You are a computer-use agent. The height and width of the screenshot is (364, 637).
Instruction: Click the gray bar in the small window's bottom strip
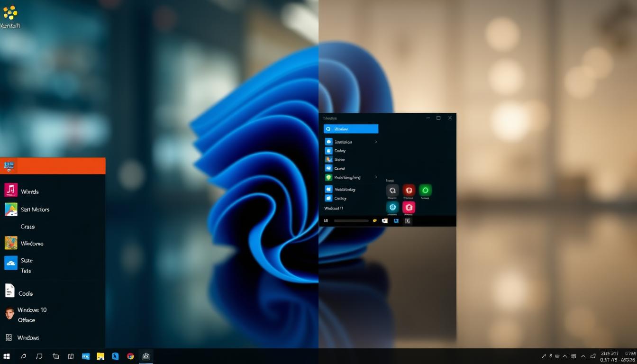click(351, 221)
